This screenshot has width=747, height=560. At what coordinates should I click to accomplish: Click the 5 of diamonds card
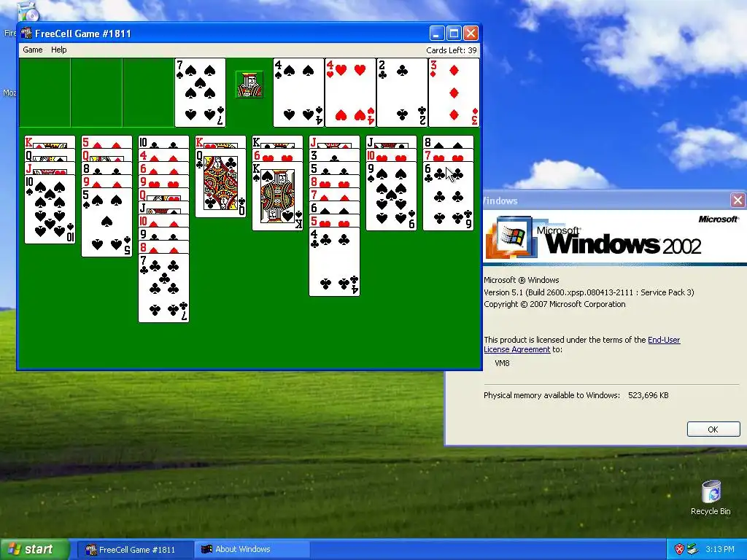107,142
